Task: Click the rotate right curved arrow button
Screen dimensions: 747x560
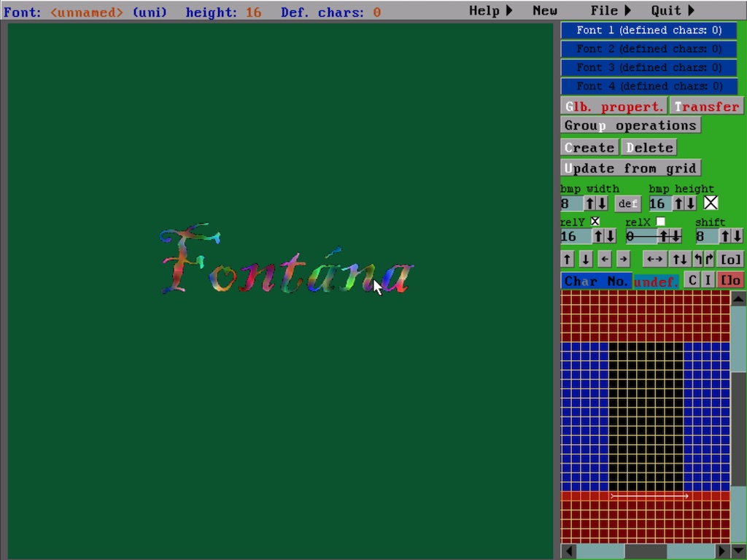Action: click(709, 259)
